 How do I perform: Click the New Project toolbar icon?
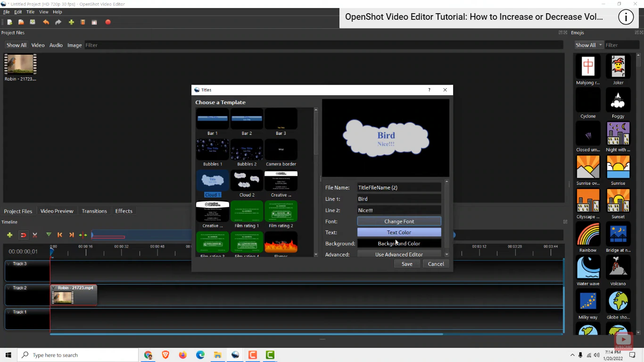coord(9,22)
